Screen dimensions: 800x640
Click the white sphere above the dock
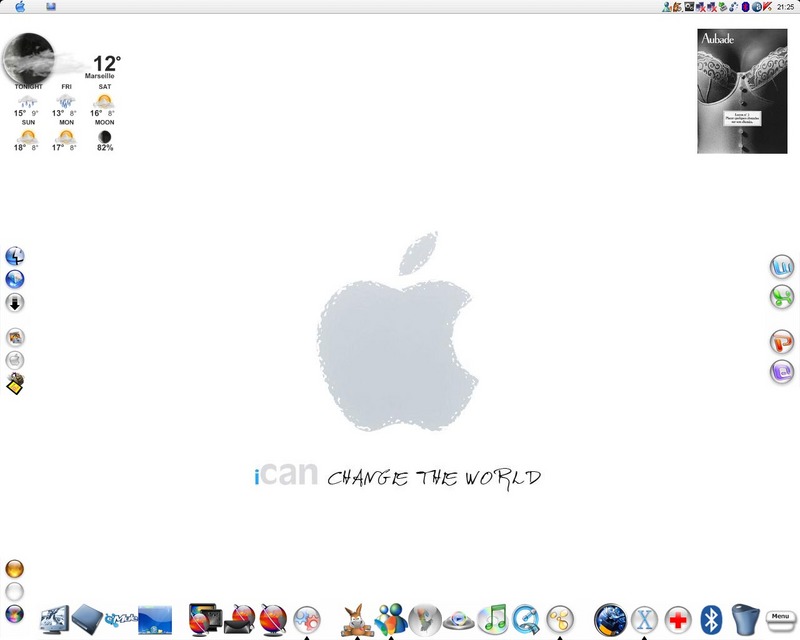[14, 592]
